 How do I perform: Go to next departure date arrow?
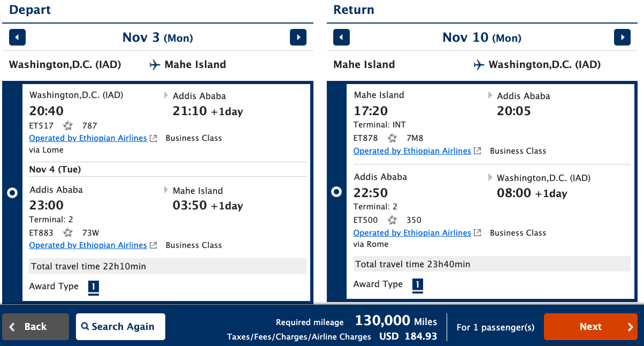298,37
